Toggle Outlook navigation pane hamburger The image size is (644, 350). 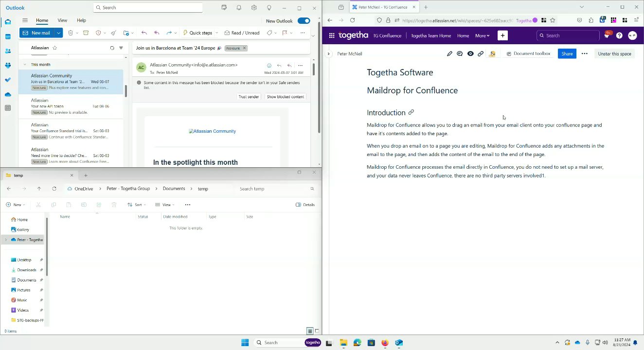(25, 20)
